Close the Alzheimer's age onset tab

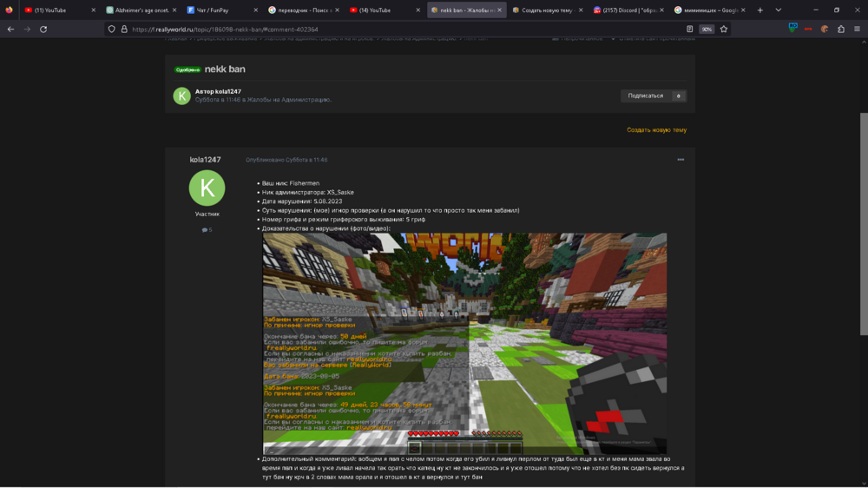[x=174, y=10]
